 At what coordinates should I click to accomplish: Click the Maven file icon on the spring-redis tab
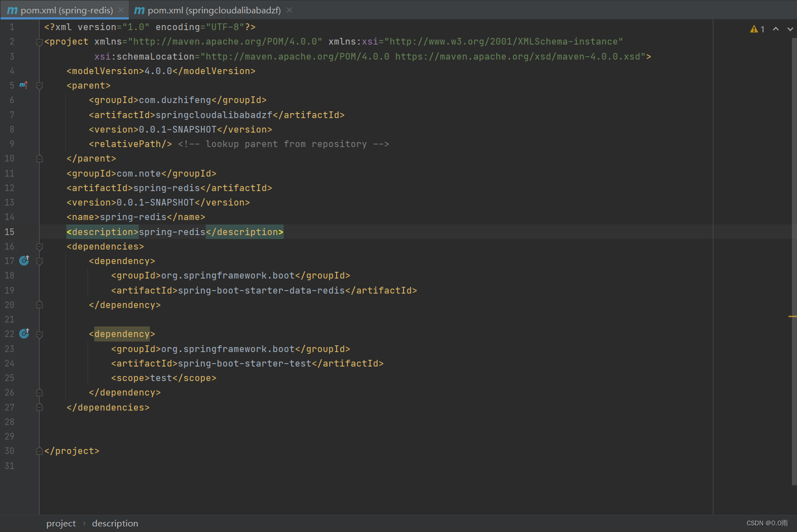[x=13, y=9]
